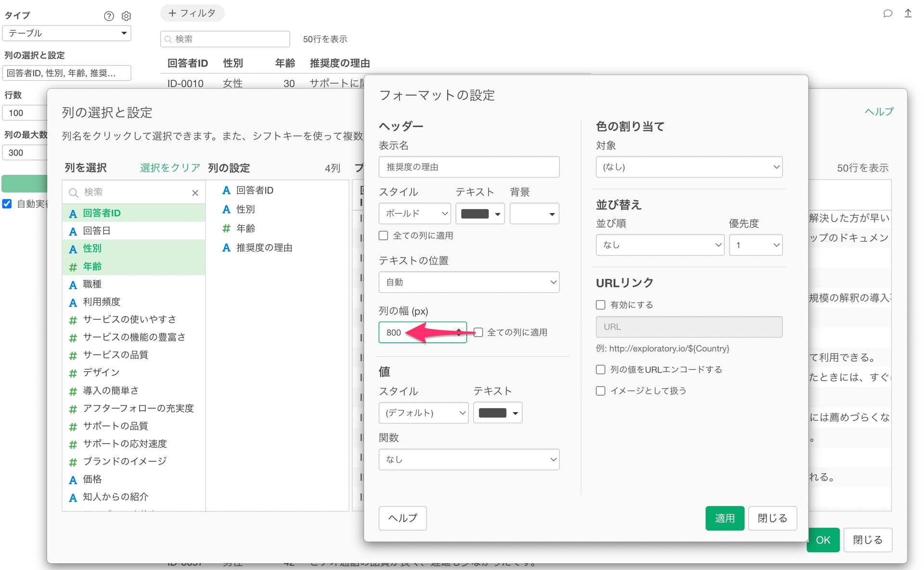Click the 年齢 numeric type icon
Image resolution: width=924 pixels, height=570 pixels.
pyautogui.click(x=73, y=267)
